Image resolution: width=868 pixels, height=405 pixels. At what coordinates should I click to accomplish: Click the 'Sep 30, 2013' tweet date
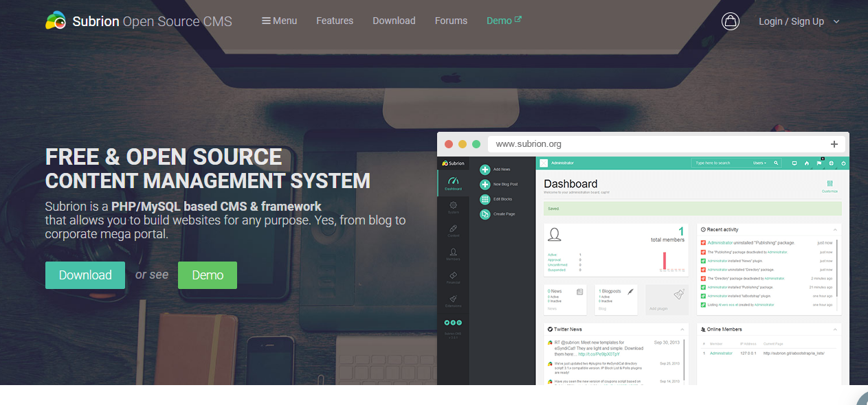coord(666,342)
